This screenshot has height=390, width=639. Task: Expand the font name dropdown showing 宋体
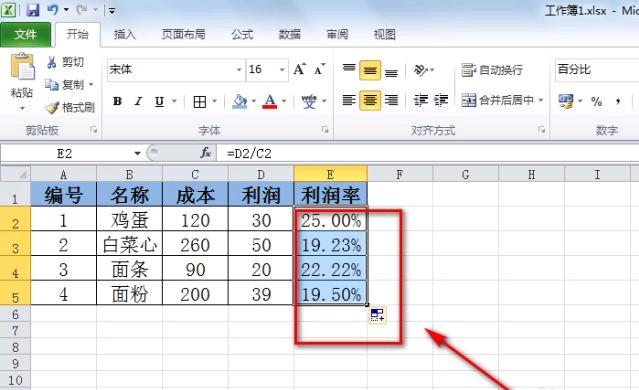pos(239,70)
